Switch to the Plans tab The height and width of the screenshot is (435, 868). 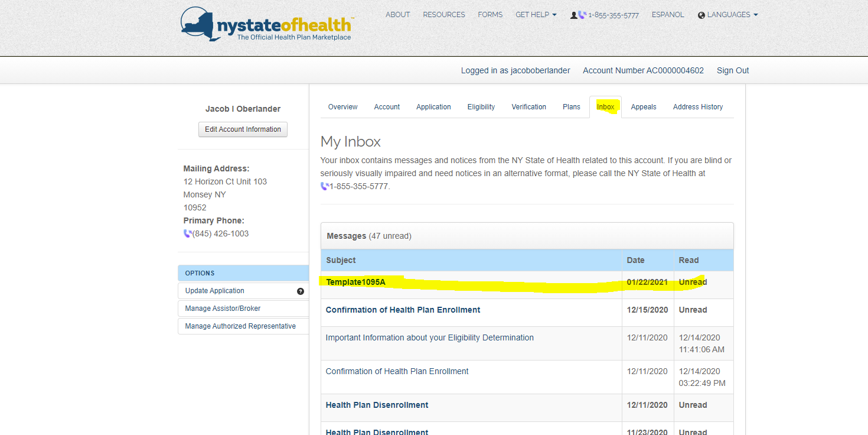(572, 107)
